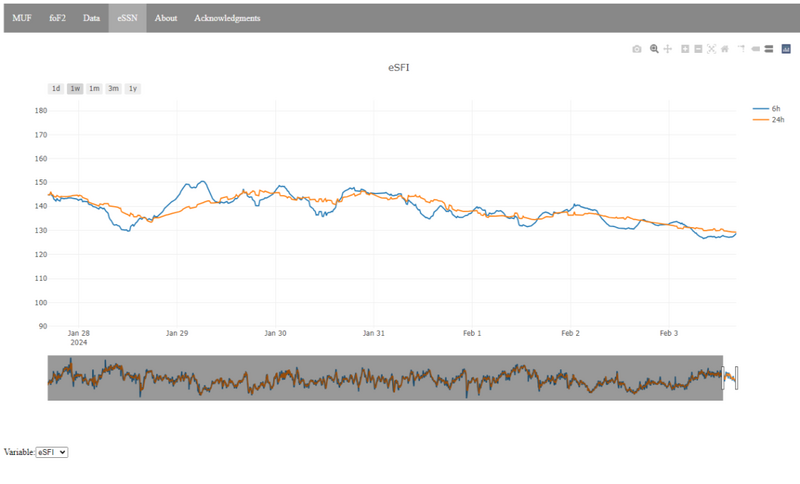The width and height of the screenshot is (800, 484).
Task: Open the Acknowledgments tab
Action: (x=227, y=18)
